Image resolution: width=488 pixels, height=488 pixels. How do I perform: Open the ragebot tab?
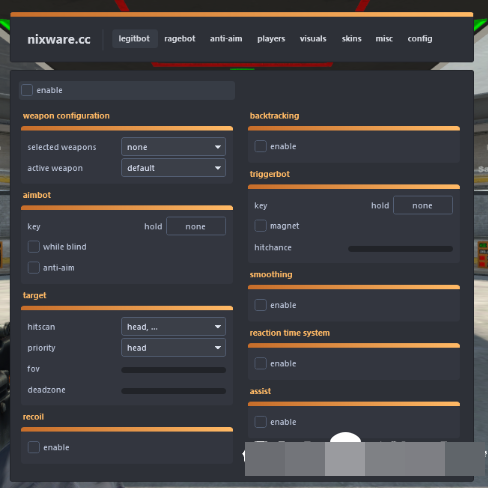[x=180, y=39]
